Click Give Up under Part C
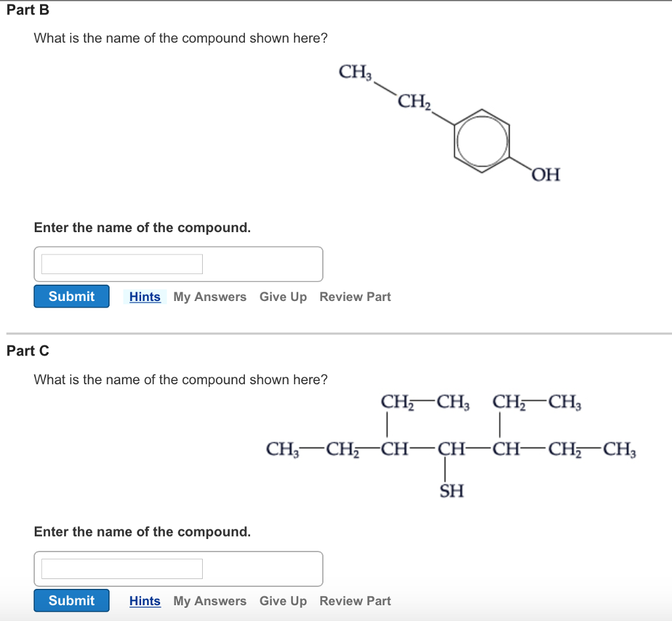This screenshot has width=672, height=621. coord(283,601)
